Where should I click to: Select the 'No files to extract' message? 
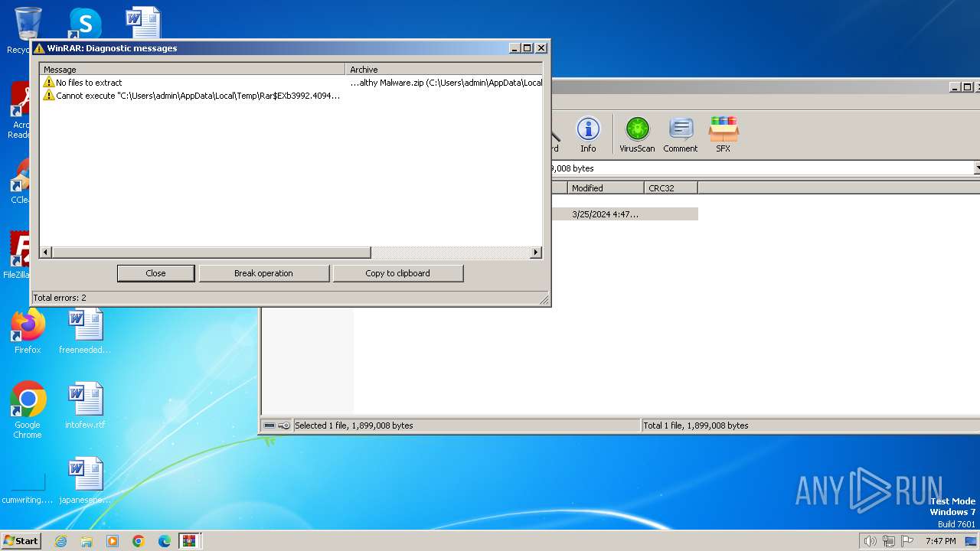pyautogui.click(x=291, y=83)
